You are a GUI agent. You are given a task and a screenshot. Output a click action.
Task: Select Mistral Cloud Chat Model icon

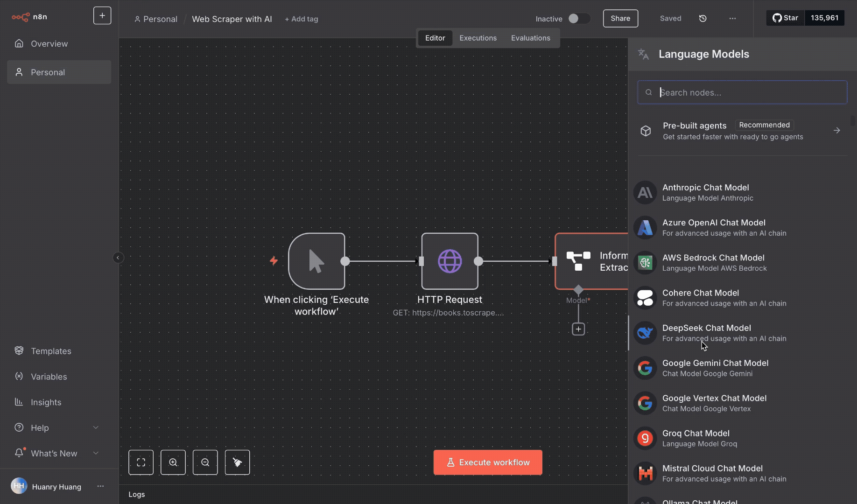point(645,473)
